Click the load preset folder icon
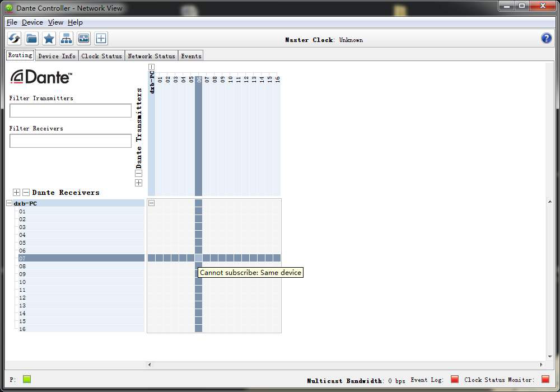Image resolution: width=560 pixels, height=392 pixels. 32,39
